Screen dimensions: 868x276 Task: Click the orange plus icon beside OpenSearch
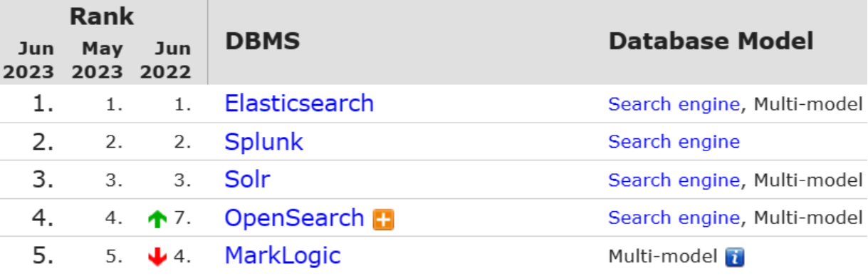click(x=383, y=220)
